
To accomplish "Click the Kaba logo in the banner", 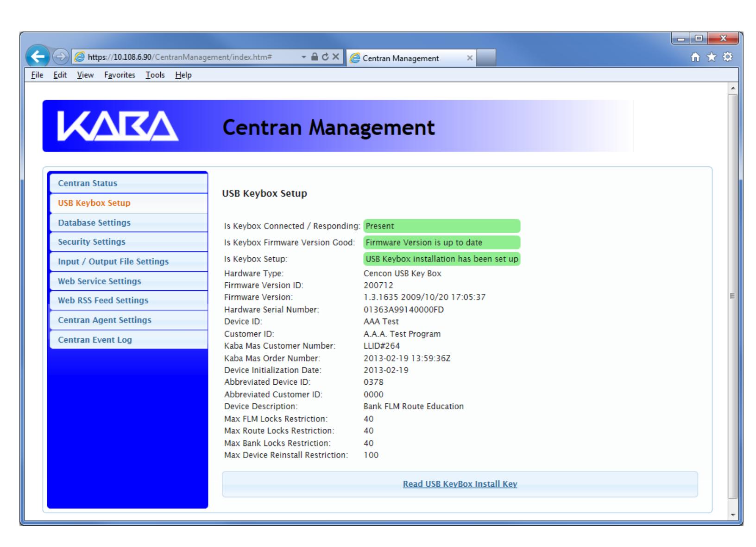I will coord(118,127).
